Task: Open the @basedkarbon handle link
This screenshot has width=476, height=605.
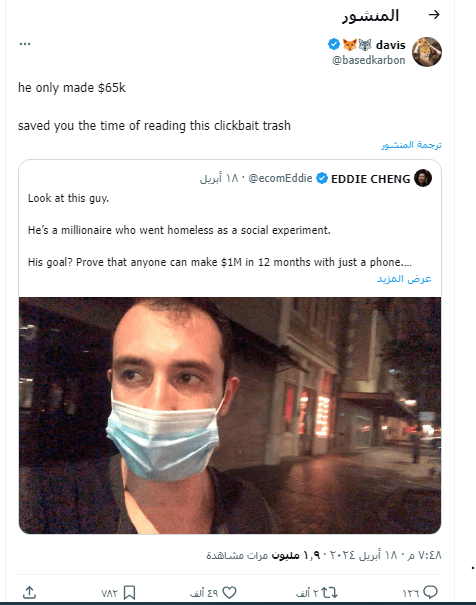Action: coord(368,60)
